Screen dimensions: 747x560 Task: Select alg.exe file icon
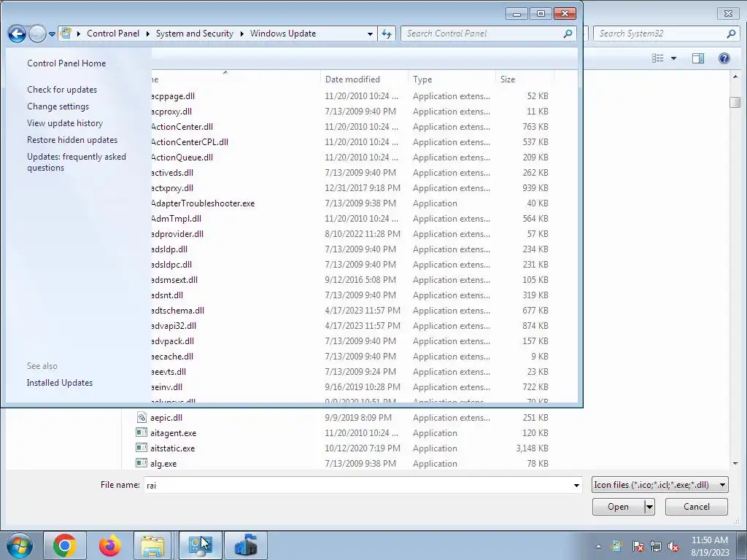point(142,463)
